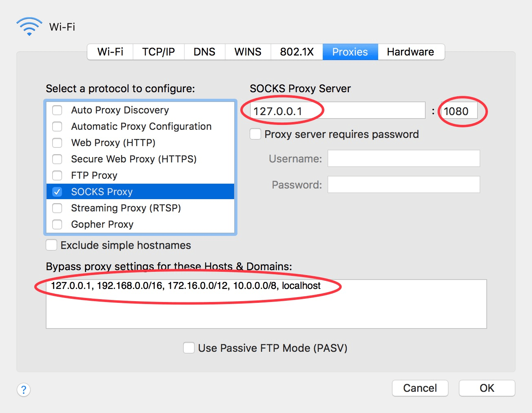Open the help question mark button
This screenshot has height=413, width=532.
pyautogui.click(x=24, y=390)
